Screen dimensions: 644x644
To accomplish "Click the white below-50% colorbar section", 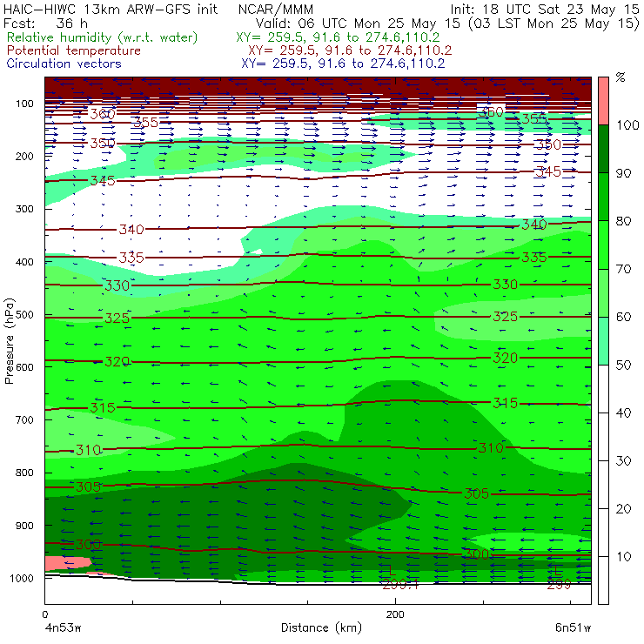I will click(603, 484).
